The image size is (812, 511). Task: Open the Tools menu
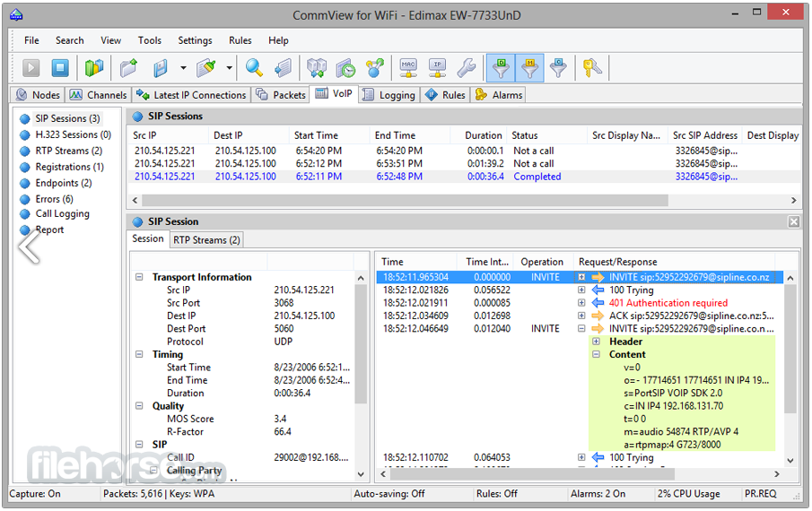point(150,40)
